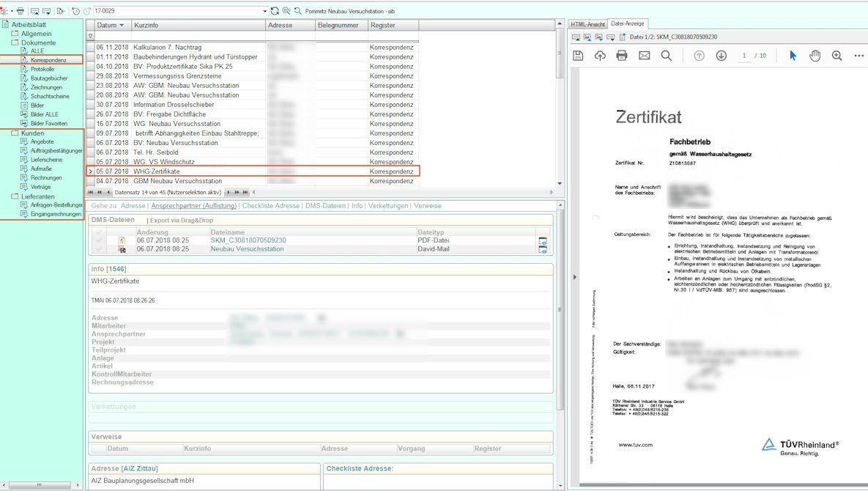
Task: Select the Datei-Anzeige tab
Action: 627,24
